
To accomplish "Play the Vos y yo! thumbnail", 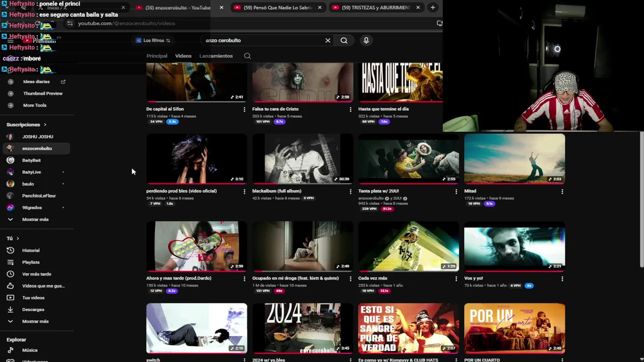I will pos(514,246).
